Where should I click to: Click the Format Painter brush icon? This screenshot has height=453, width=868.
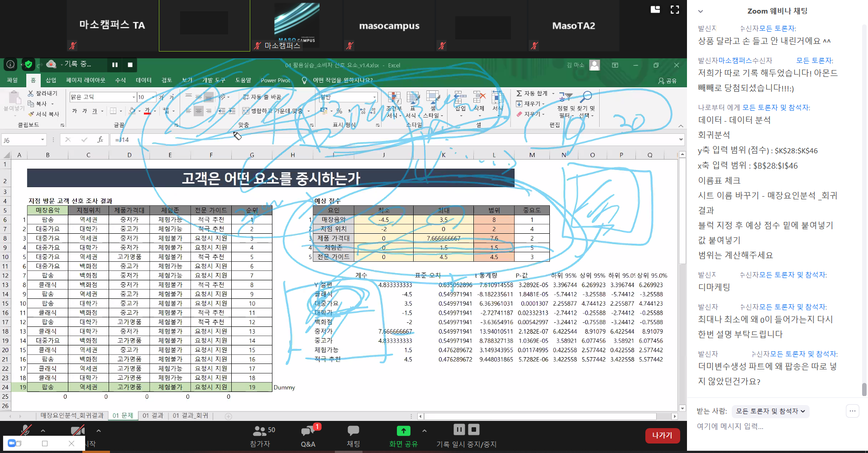coord(31,114)
